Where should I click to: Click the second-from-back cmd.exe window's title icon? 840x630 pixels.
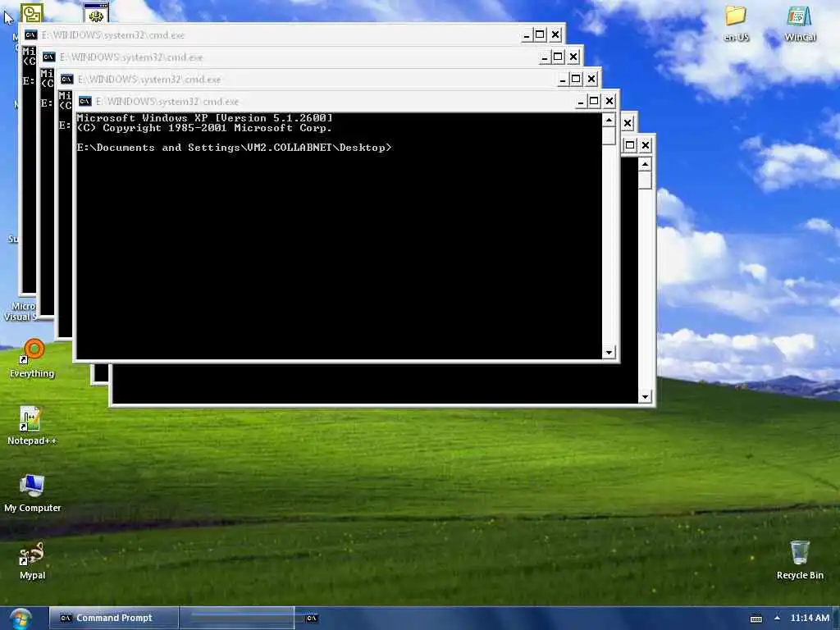click(48, 57)
